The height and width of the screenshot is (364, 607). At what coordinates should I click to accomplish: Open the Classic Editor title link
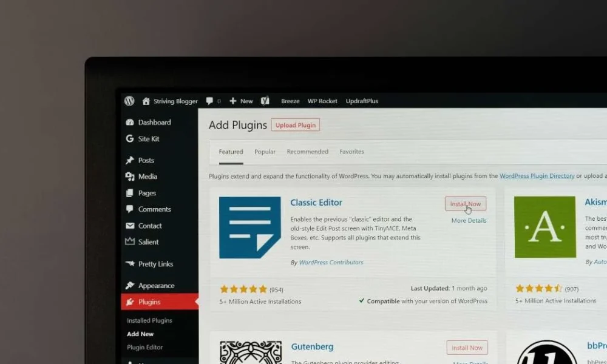(x=316, y=202)
